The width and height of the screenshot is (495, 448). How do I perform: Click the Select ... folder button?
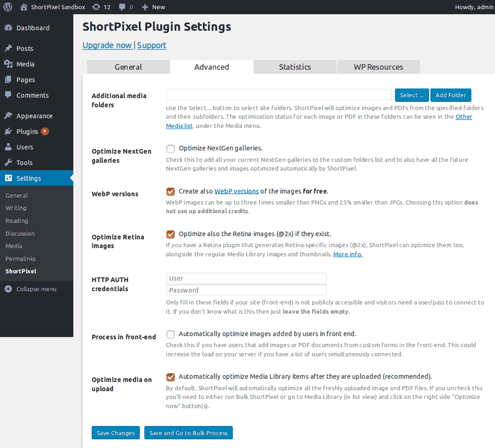pos(412,95)
